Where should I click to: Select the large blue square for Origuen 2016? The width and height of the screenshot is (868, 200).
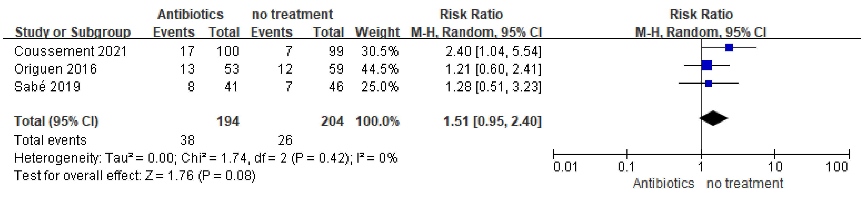(707, 66)
